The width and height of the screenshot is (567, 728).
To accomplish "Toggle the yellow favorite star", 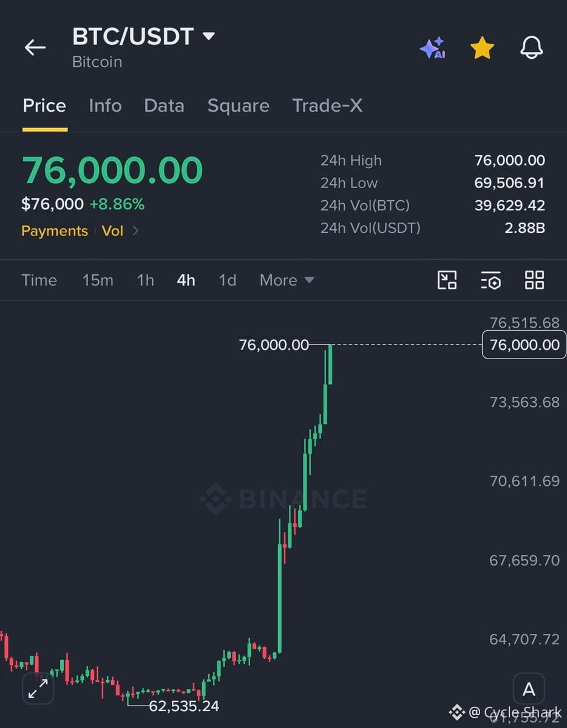I will tap(482, 48).
